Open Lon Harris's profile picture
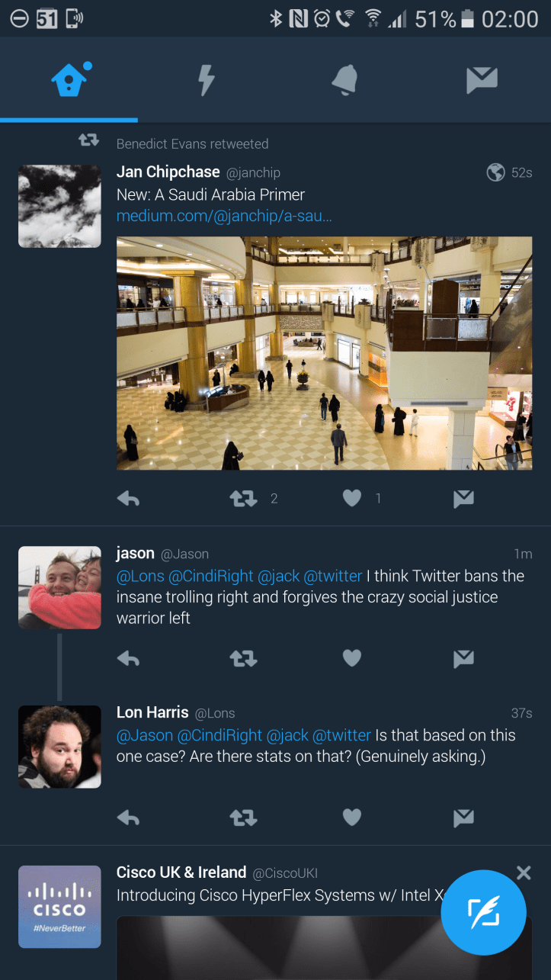This screenshot has width=551, height=980. (x=59, y=747)
